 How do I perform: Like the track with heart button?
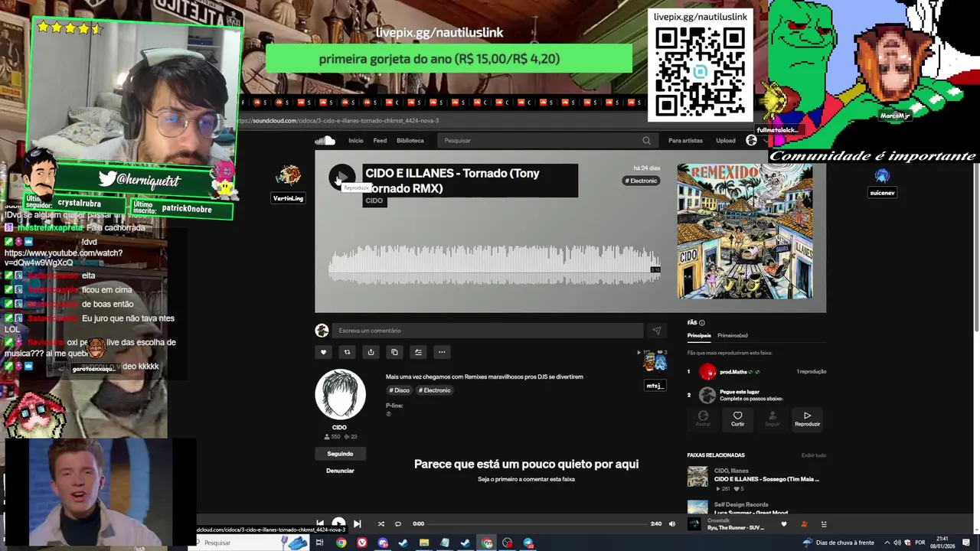[323, 352]
